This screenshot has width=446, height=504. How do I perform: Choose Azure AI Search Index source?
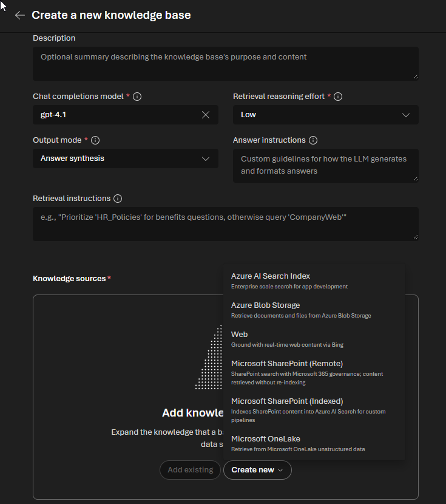coord(314,281)
